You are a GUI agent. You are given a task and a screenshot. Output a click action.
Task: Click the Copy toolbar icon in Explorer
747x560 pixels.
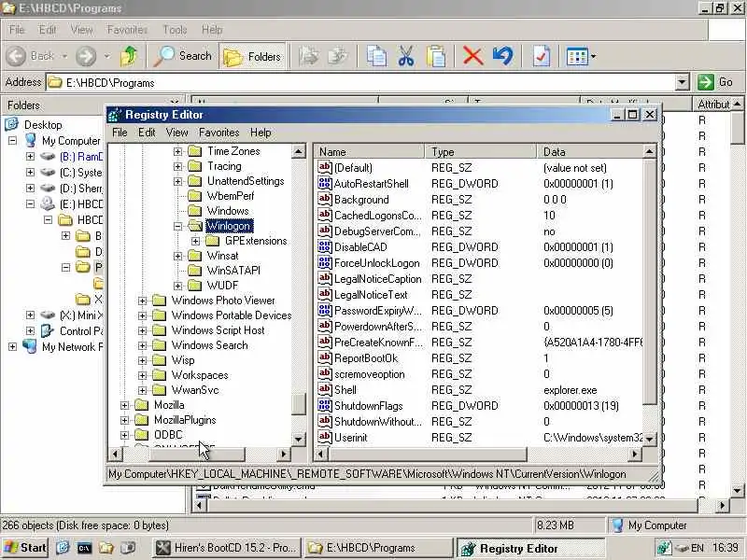point(376,56)
